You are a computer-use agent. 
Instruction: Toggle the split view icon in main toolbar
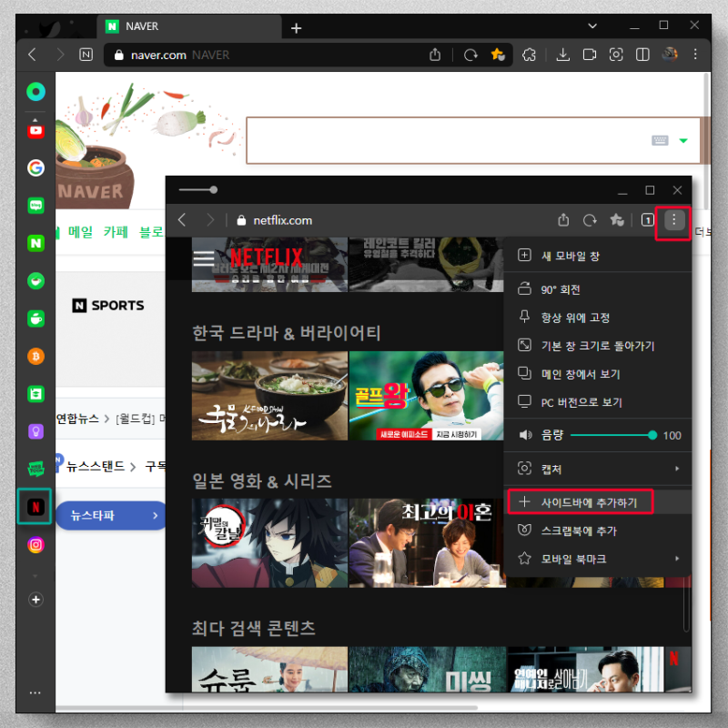coord(642,55)
